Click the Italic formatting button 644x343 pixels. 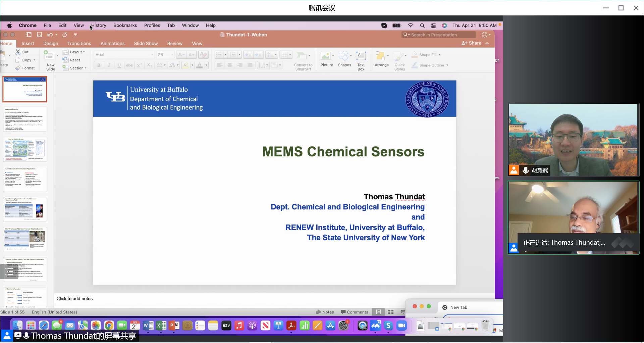pos(109,65)
